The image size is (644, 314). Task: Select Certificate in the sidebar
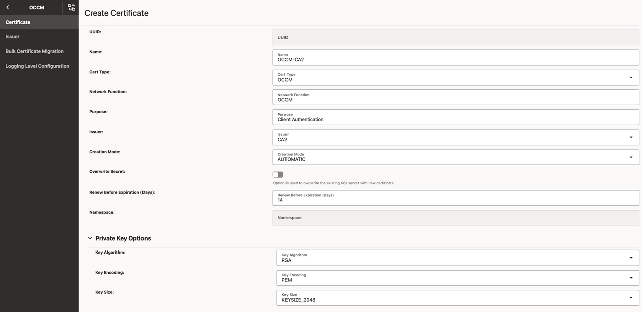[18, 22]
